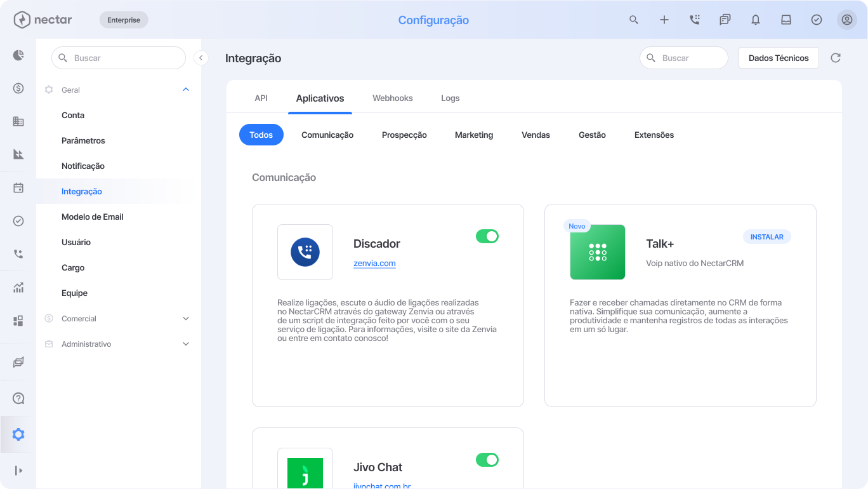Toggle the Discador integration switch
The height and width of the screenshot is (489, 868).
tap(487, 236)
